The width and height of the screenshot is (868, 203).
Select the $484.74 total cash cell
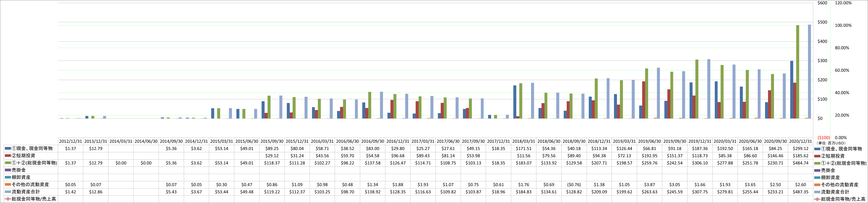click(x=801, y=163)
